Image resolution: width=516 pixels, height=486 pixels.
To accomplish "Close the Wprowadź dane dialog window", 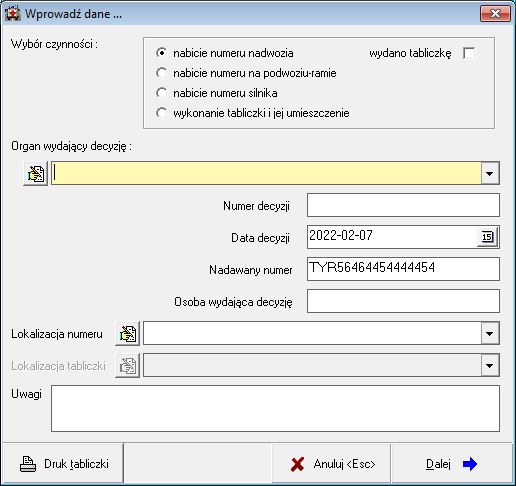I will point(495,14).
